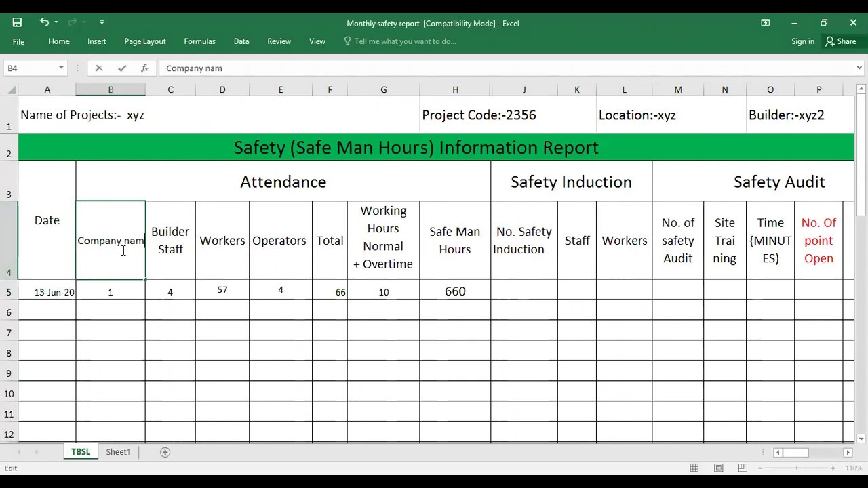Add a new sheet with plus icon
This screenshot has height=488, width=868.
pyautogui.click(x=165, y=452)
